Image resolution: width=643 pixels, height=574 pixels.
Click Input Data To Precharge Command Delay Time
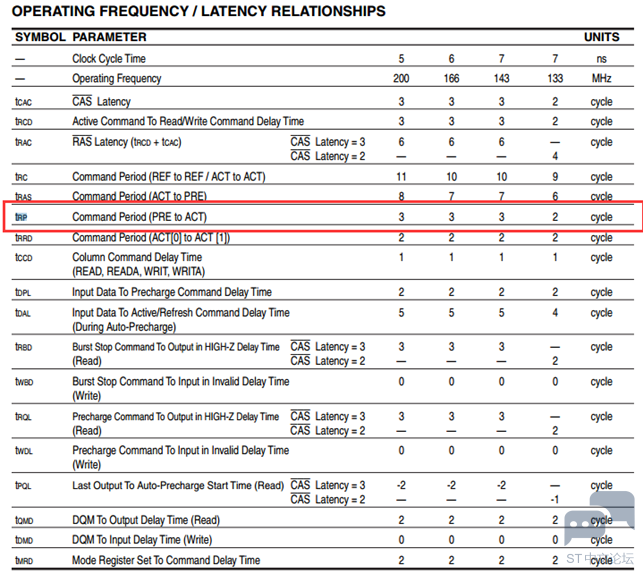pyautogui.click(x=172, y=292)
